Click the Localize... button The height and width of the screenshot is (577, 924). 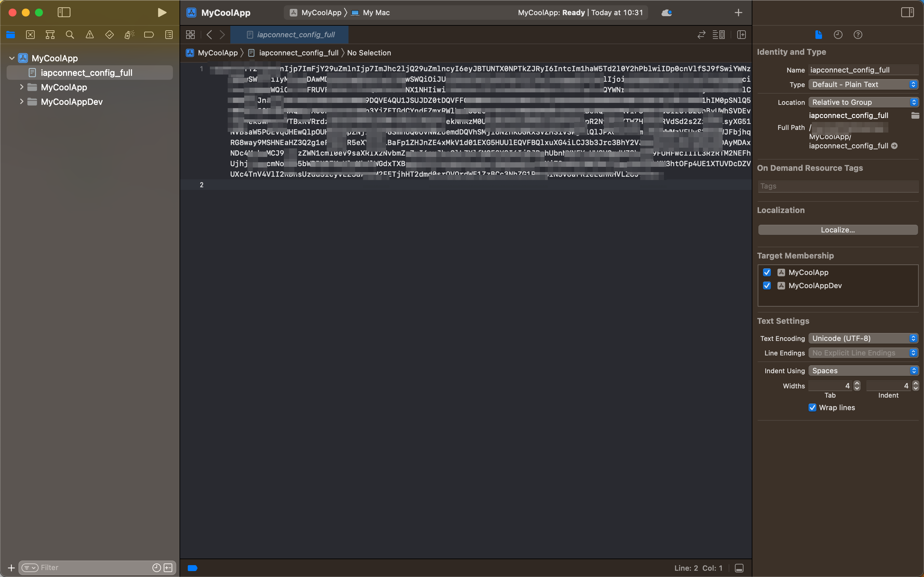click(838, 230)
